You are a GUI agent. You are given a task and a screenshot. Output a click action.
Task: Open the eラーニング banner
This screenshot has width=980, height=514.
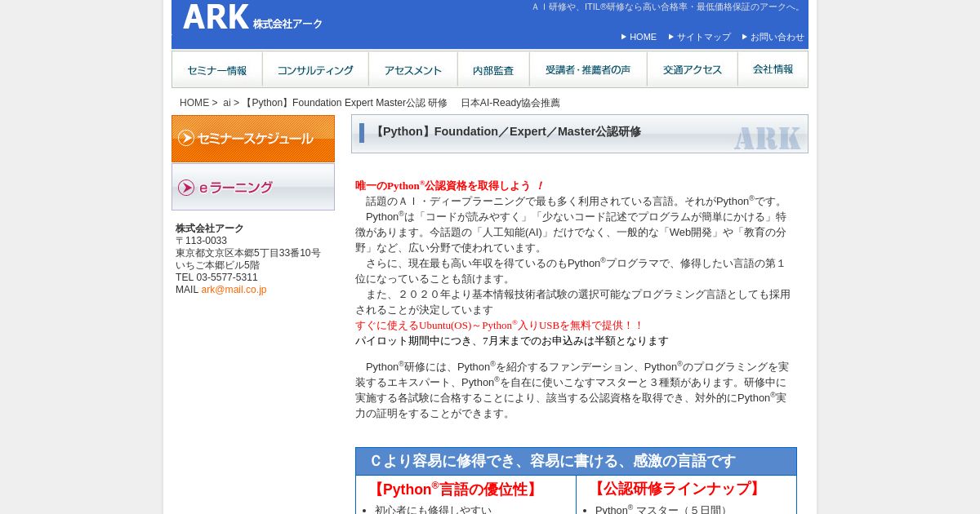point(253,187)
